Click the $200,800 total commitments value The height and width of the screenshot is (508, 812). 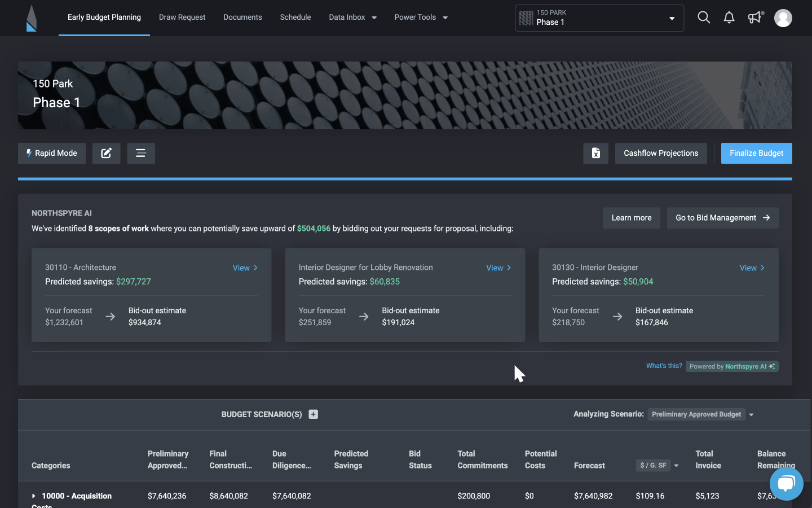474,496
